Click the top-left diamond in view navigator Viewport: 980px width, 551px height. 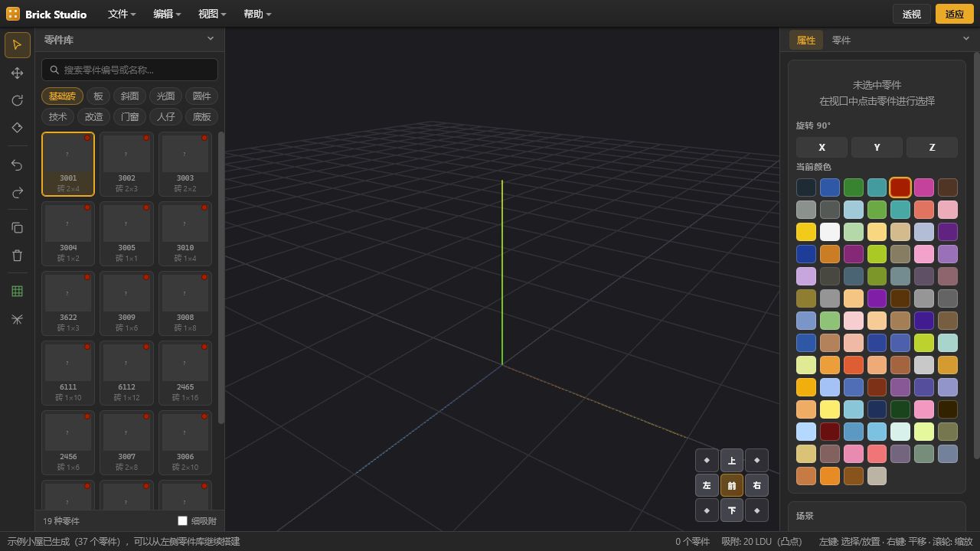coord(707,461)
